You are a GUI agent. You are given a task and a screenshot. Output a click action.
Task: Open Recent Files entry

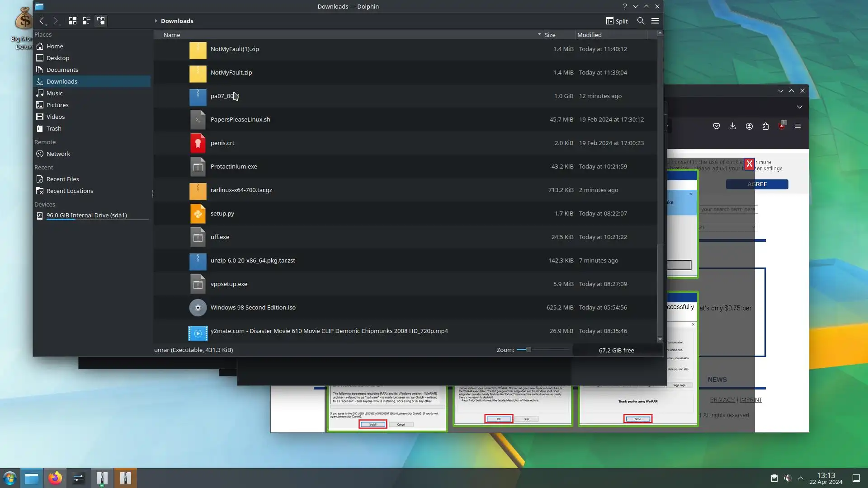click(x=62, y=179)
